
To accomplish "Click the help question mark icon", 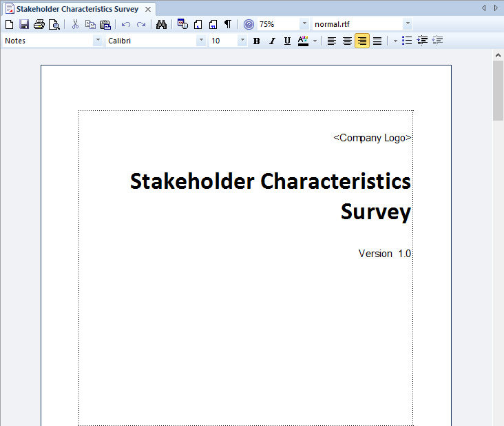I will pos(249,24).
